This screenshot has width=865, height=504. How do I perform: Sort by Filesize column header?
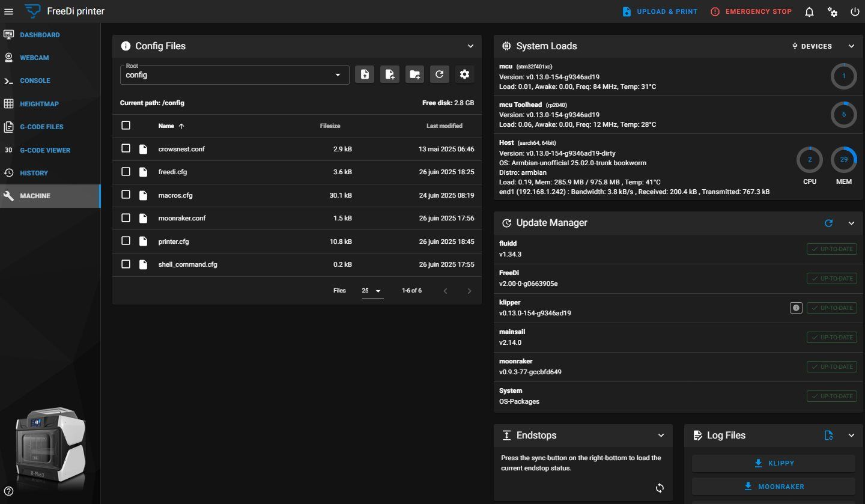point(330,126)
